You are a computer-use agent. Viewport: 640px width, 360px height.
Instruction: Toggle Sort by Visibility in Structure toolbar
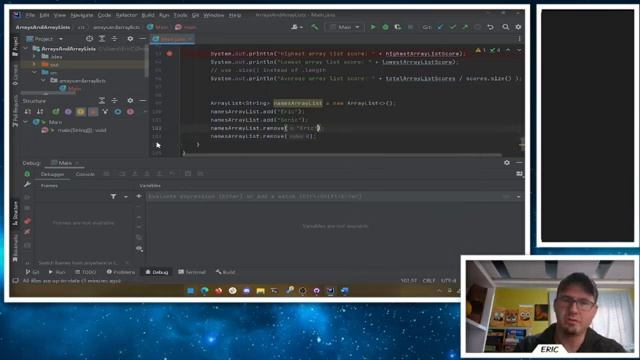pyautogui.click(x=27, y=111)
